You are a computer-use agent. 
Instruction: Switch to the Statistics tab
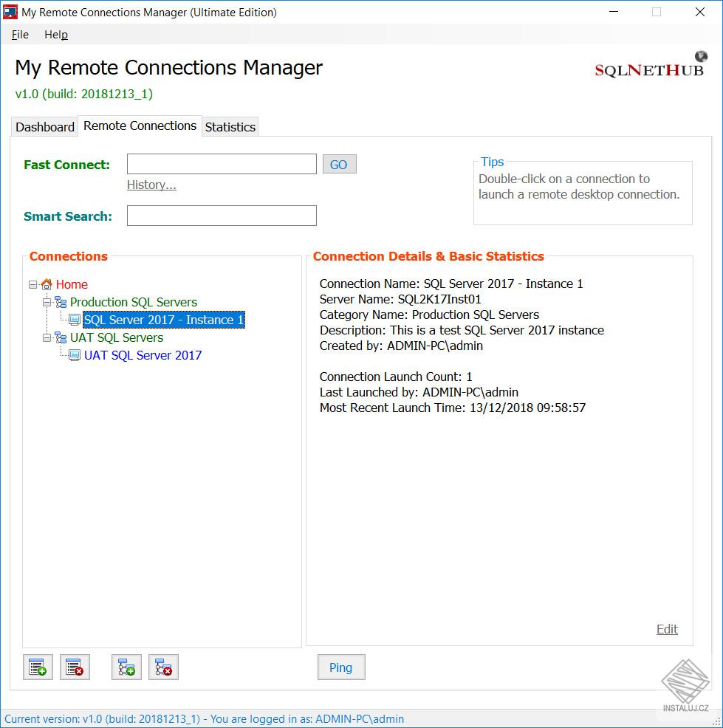pos(230,127)
